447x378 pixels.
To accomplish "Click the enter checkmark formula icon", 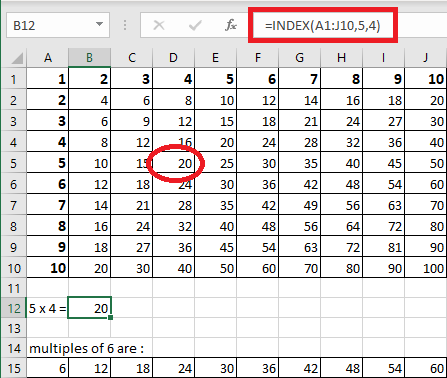I will [x=195, y=25].
